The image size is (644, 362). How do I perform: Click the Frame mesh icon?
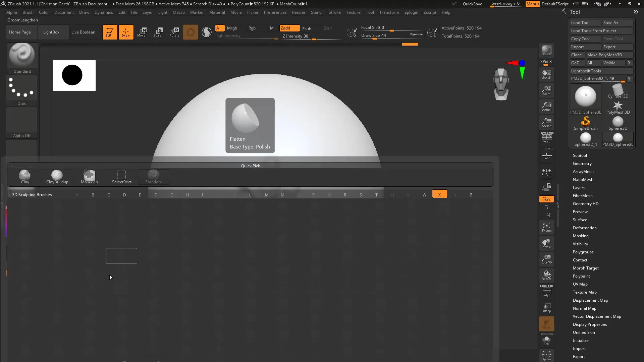click(x=546, y=228)
